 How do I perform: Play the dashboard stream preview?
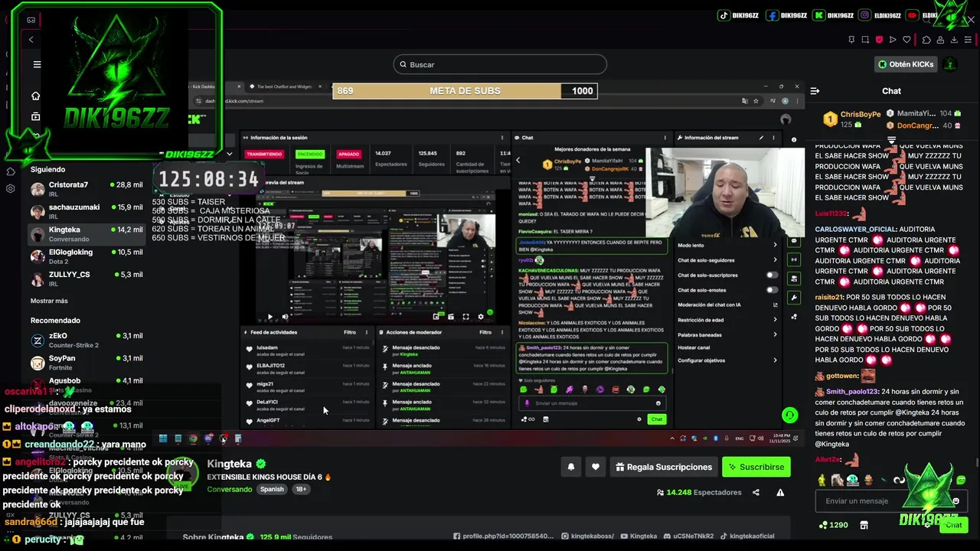coord(269,317)
